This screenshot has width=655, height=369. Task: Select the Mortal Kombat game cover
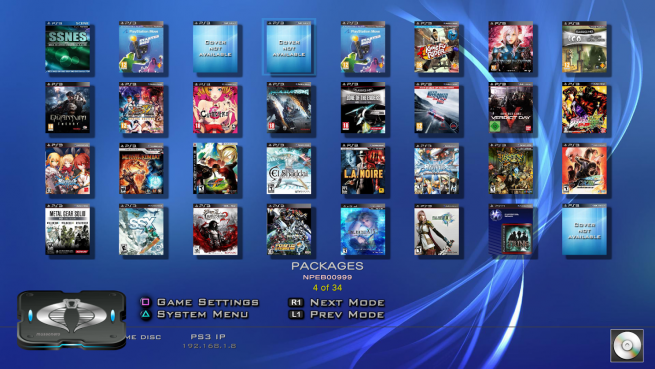tap(141, 169)
